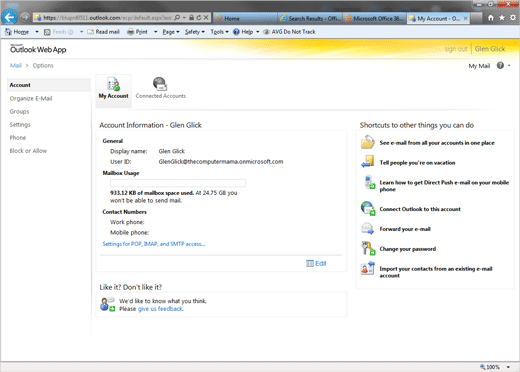Open Settings in left navigation
520x372 pixels.
(20, 125)
